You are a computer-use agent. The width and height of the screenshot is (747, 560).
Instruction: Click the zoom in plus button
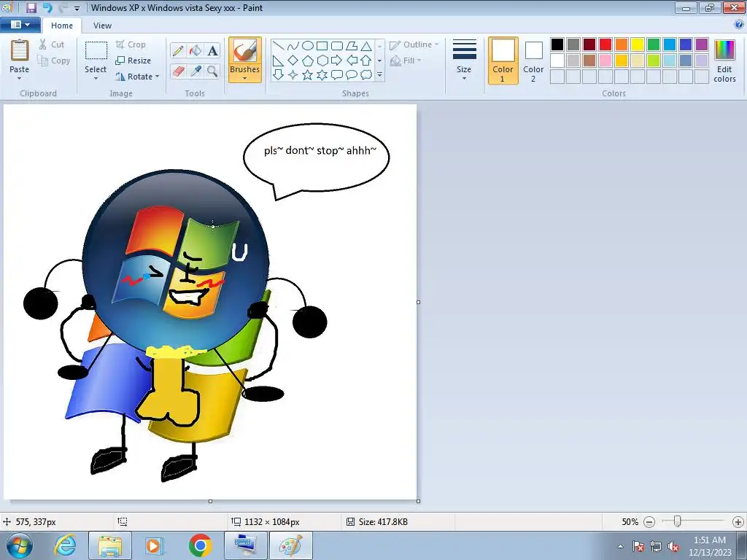tap(738, 522)
